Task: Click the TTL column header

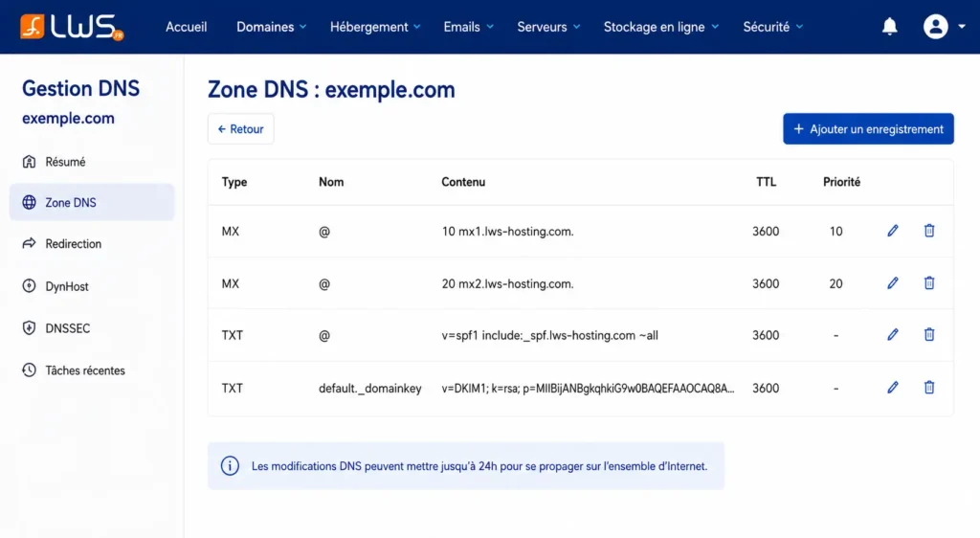Action: (766, 182)
